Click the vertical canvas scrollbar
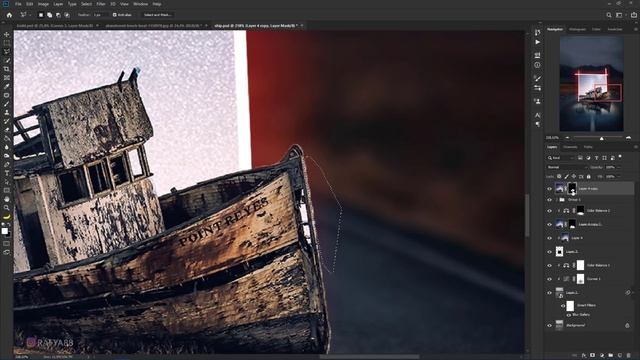Image resolution: width=640 pixels, height=360 pixels. (527, 216)
